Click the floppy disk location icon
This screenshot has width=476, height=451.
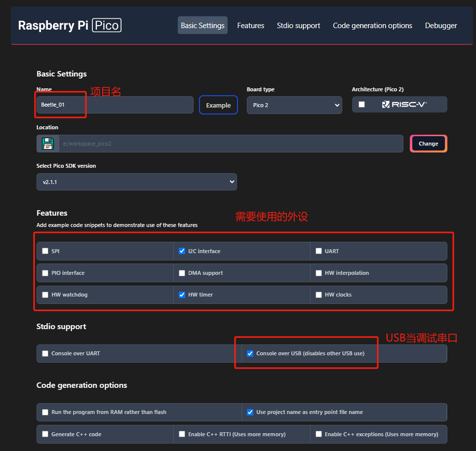48,144
